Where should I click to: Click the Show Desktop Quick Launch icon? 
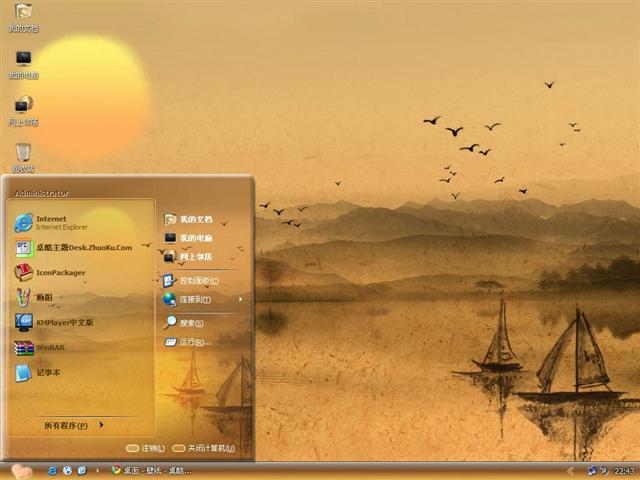82,471
